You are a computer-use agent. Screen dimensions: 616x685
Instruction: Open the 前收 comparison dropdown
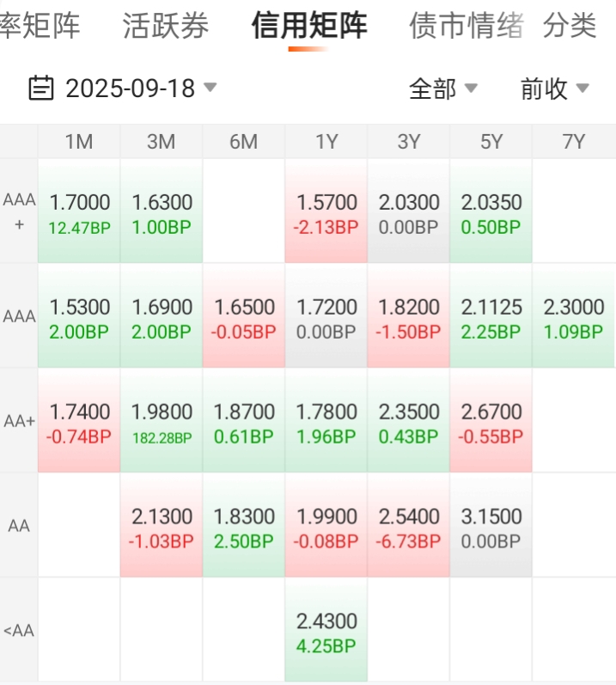tap(555, 89)
